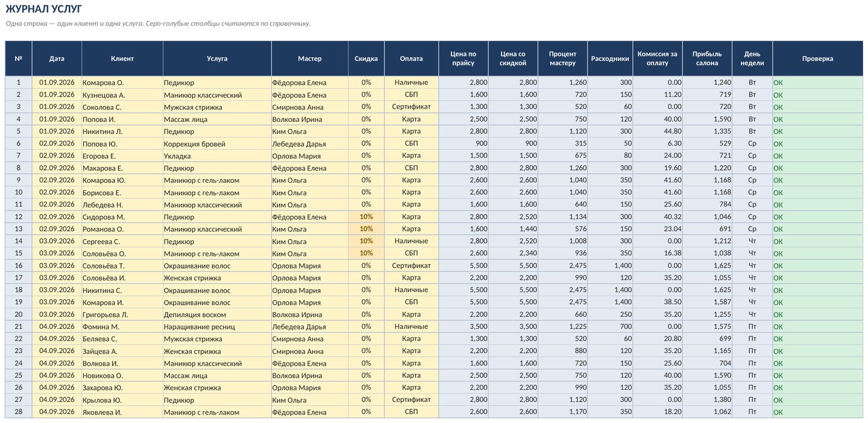Screen dimensions: 868x423
Task: Click master cell in Григорьева Л. row
Action: [310, 314]
